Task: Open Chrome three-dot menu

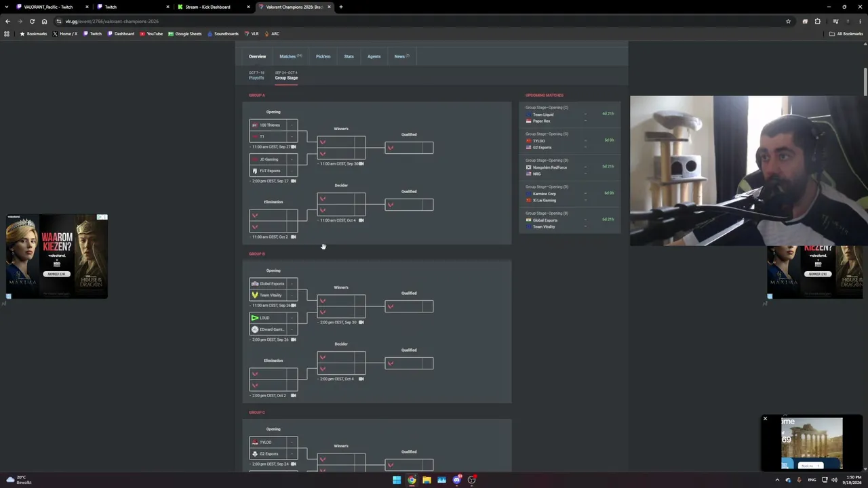Action: pyautogui.click(x=860, y=21)
